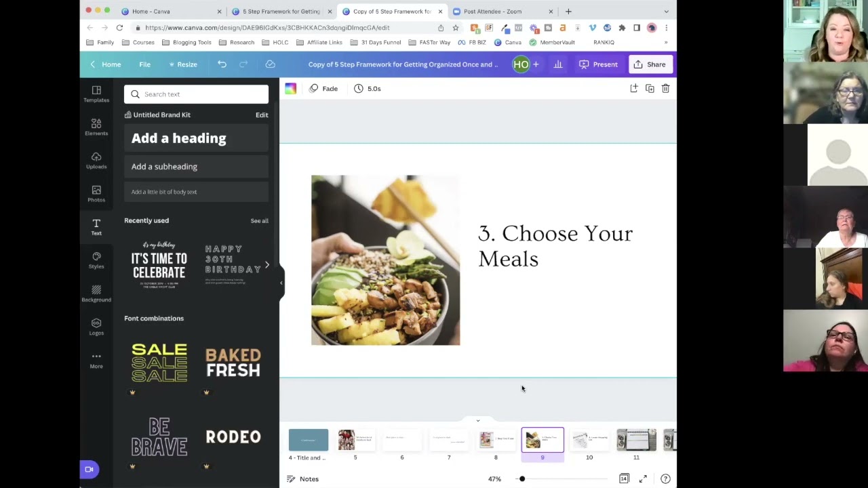Enter fullscreen with expand icon
The width and height of the screenshot is (868, 488).
pos(643,479)
